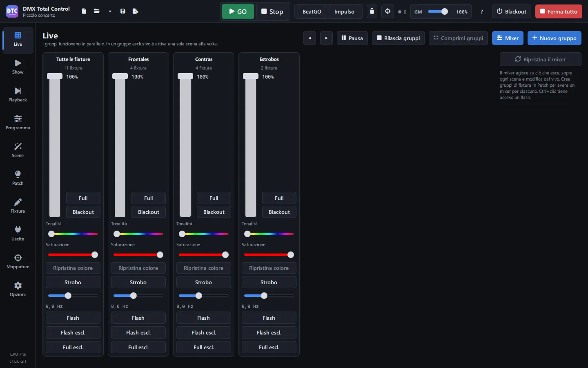Toggle the lock padlock icon

(x=372, y=11)
